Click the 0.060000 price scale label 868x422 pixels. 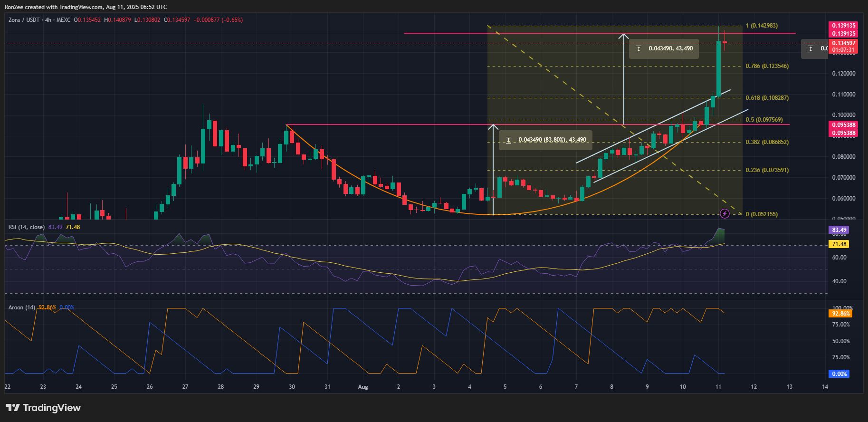click(843, 199)
